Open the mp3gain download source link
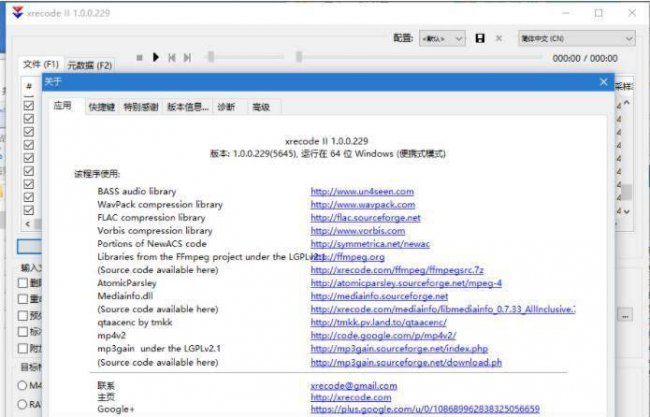The image size is (650, 417). tap(406, 363)
